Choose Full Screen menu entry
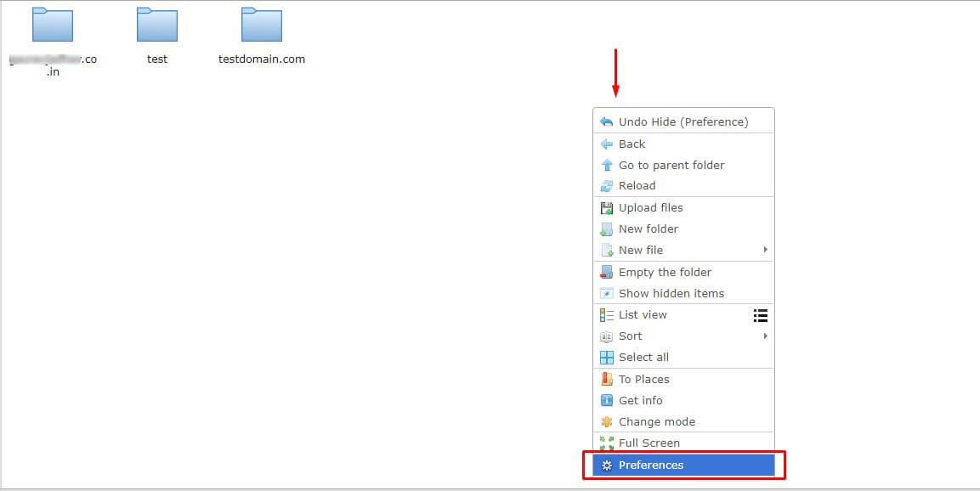The height and width of the screenshot is (491, 980). [x=683, y=443]
